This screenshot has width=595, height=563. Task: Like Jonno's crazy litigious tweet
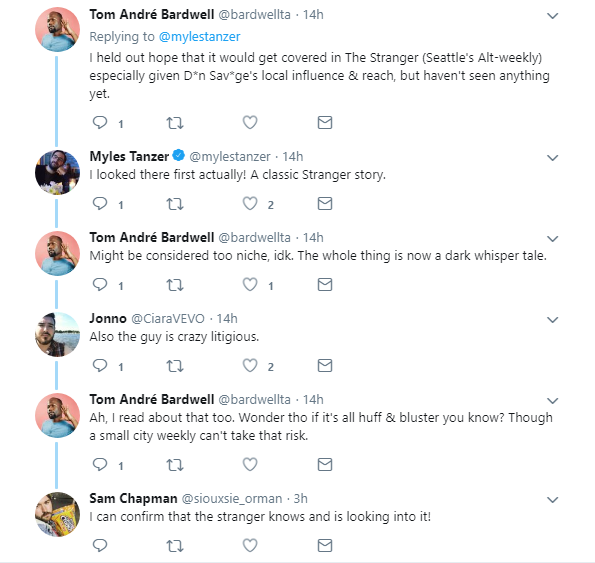(x=250, y=366)
